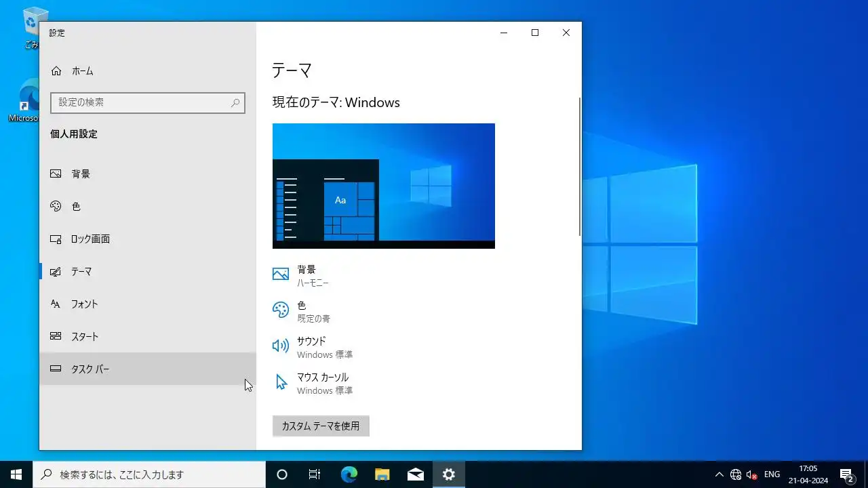Go to the ロック画面 settings page
This screenshot has height=488, width=868.
point(148,239)
